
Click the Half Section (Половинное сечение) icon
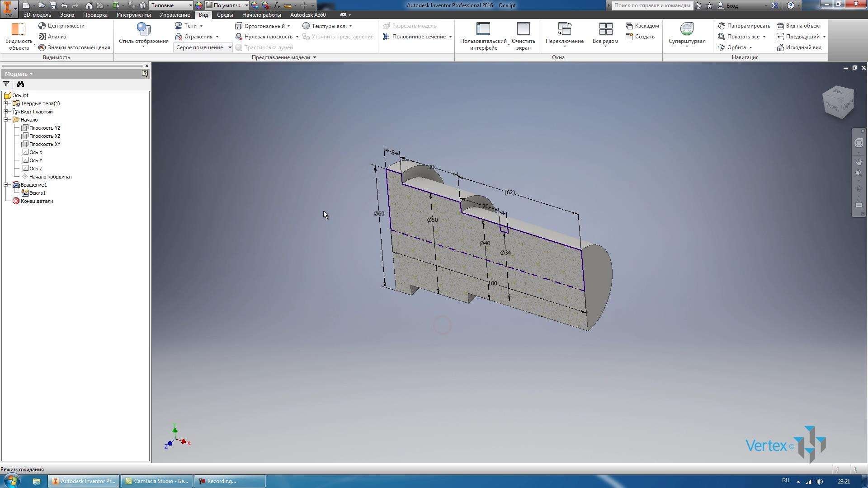[386, 37]
